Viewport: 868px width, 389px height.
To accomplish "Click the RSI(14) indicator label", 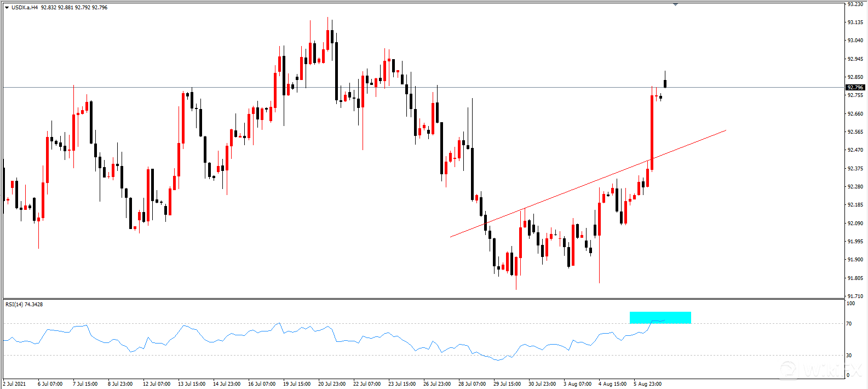I will coord(24,305).
